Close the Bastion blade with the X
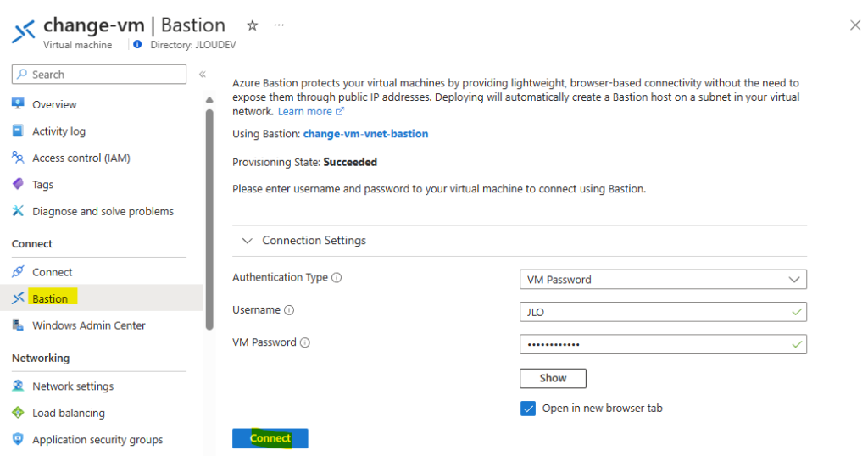This screenshot has height=456, width=868. tap(855, 25)
